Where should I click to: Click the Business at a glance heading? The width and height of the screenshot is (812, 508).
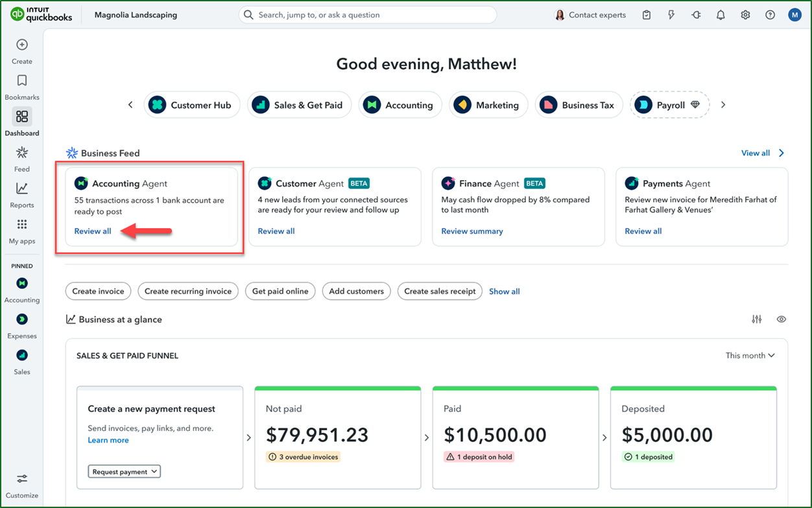[121, 319]
